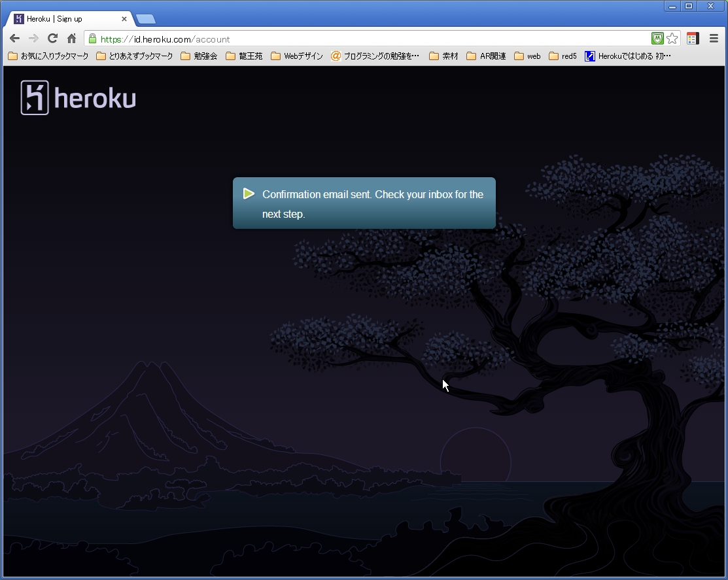The image size is (728, 580).
Task: Reload the page with the refresh icon
Action: coord(52,39)
